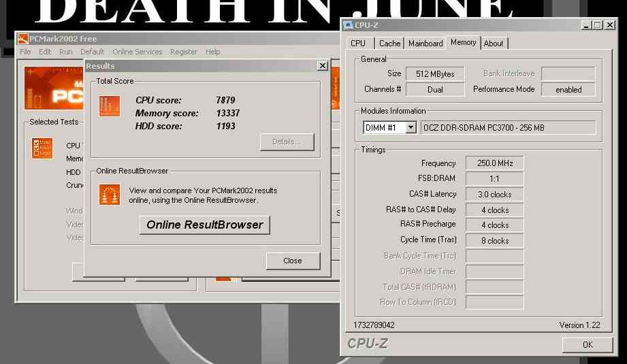Expand the DIMM #1 dropdown arrow
The image size is (627, 364).
pyautogui.click(x=411, y=128)
